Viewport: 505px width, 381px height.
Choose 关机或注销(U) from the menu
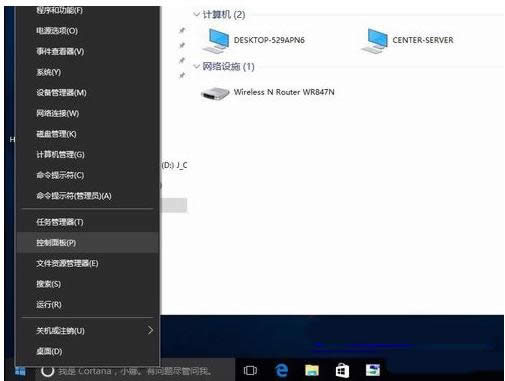(87, 331)
